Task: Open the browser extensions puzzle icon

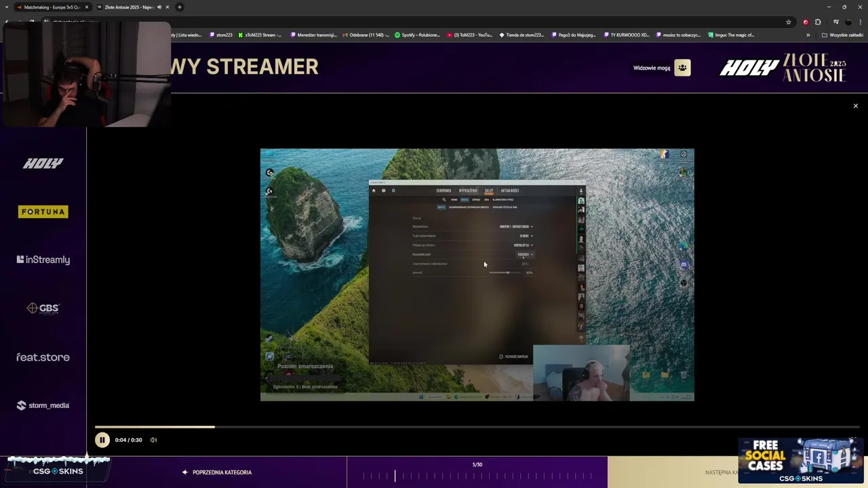Action: click(x=818, y=22)
